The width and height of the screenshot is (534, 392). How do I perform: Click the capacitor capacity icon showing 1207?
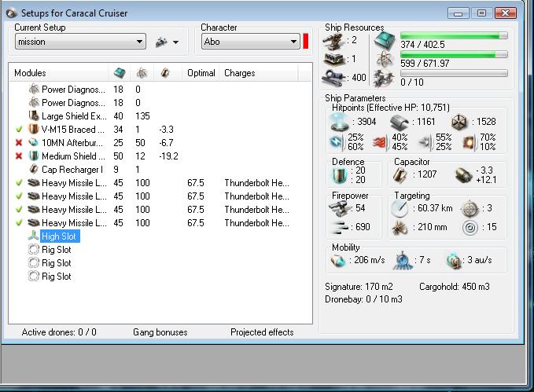[400, 175]
